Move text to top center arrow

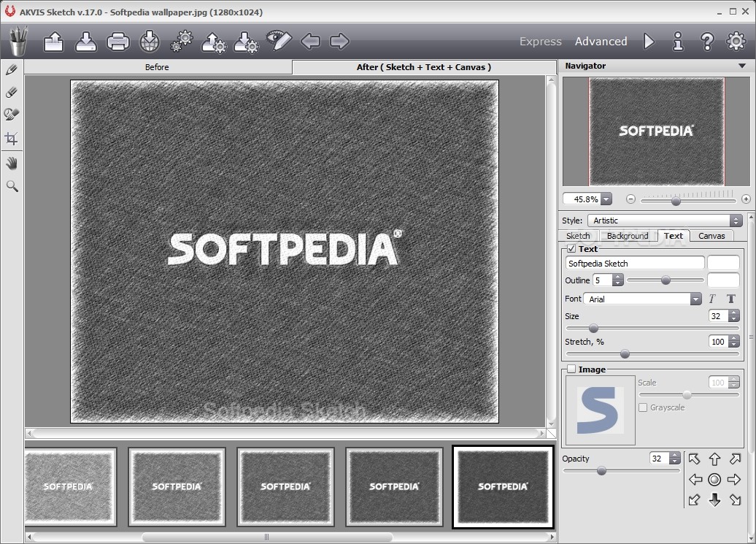click(x=714, y=459)
